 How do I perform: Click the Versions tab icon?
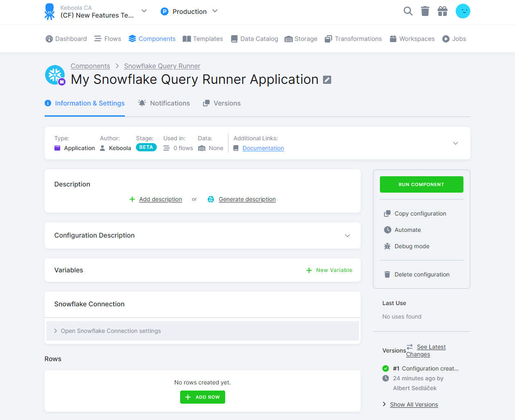coord(206,103)
